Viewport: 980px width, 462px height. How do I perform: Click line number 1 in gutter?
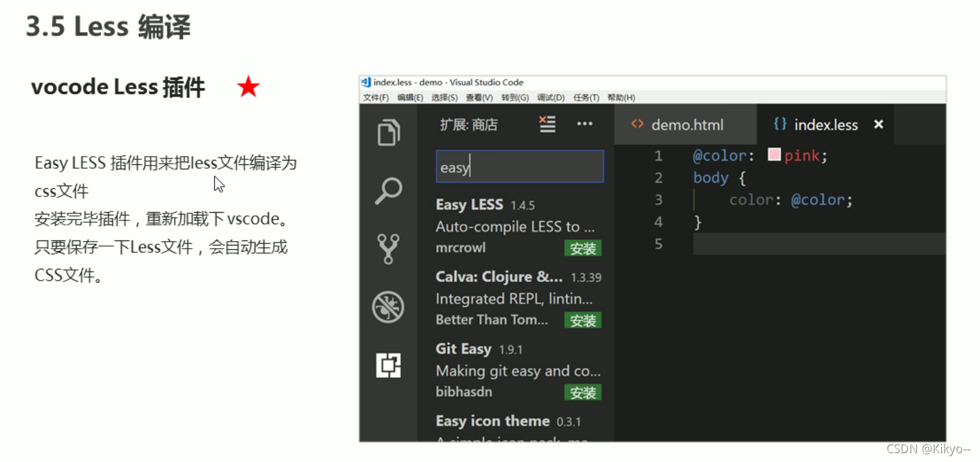pyautogui.click(x=658, y=155)
